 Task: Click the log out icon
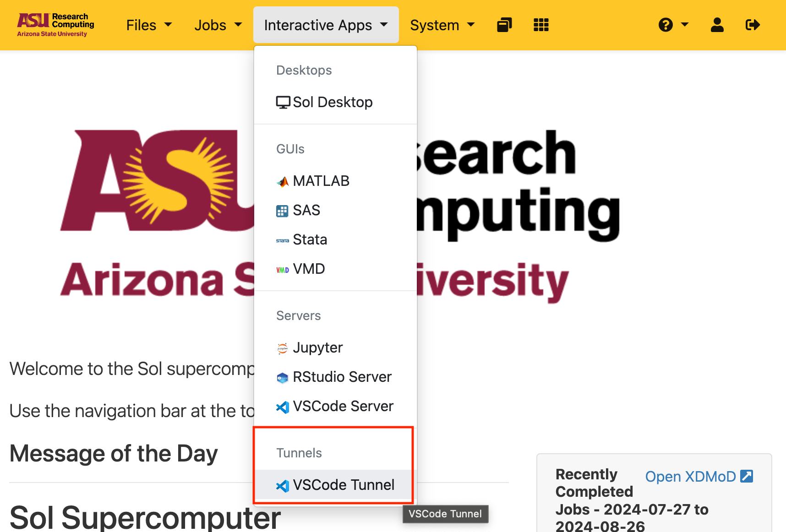click(x=753, y=25)
